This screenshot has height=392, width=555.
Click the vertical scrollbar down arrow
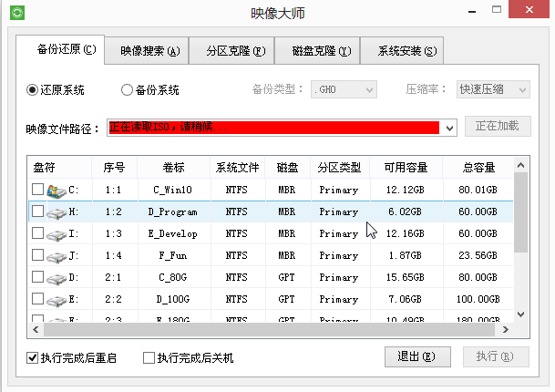[520, 315]
